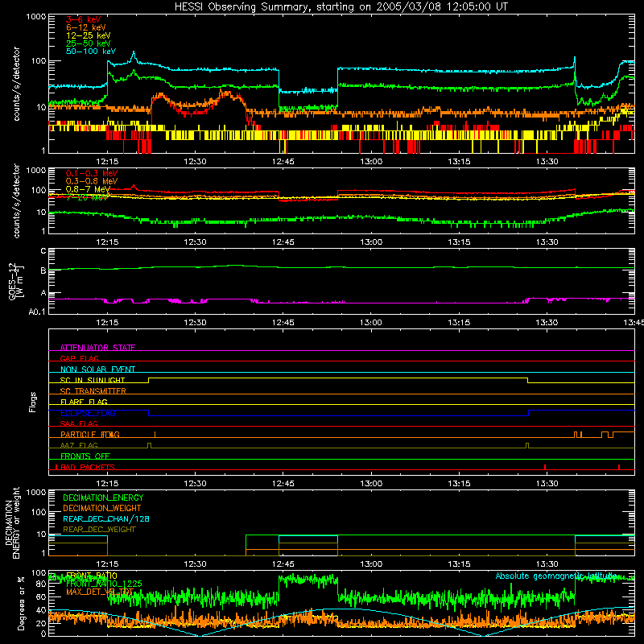Click the Flags axis title
Screen dimensions: 644x644
[33, 402]
